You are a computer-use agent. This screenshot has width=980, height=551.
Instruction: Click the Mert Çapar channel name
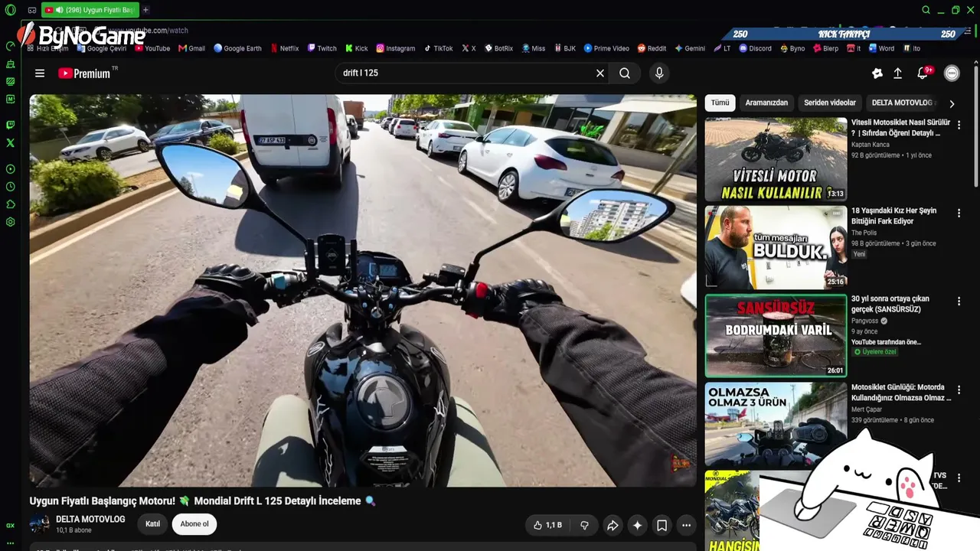coord(867,409)
